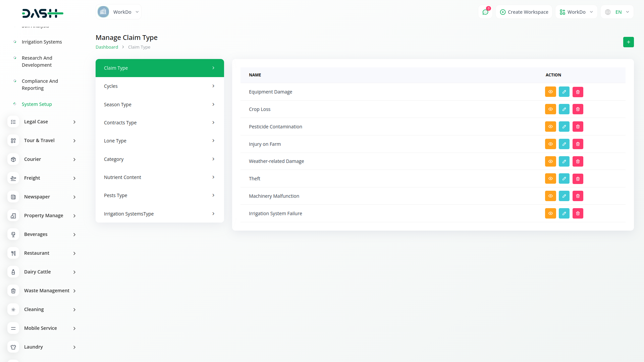
Task: Click the Dairy Cattle sidebar icon
Action: coord(13,272)
